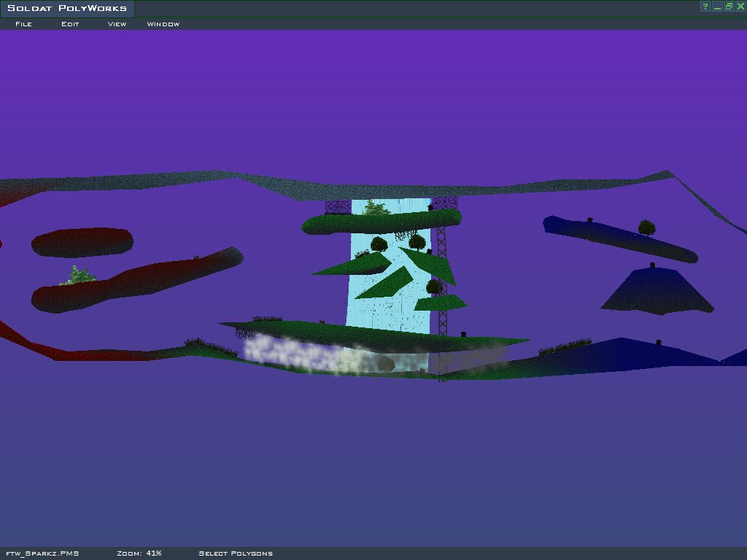The image size is (747, 560).
Task: Minimize the PolyWorks window
Action: click(717, 7)
